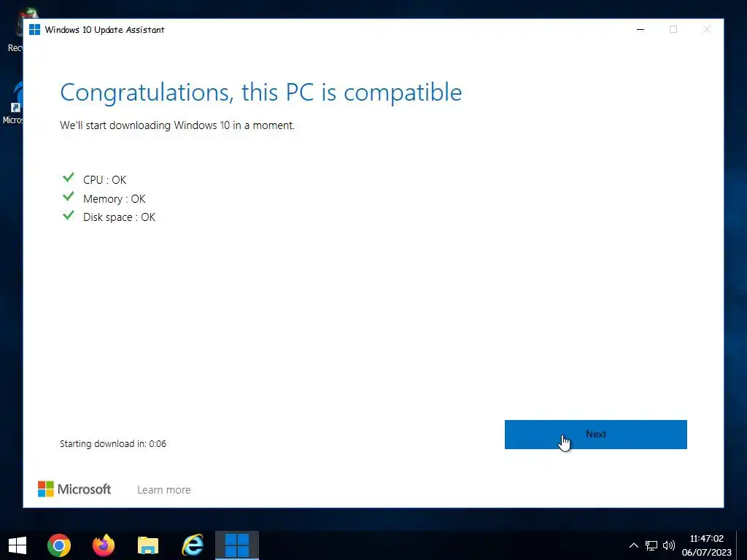Click the green checkmark beside CPU : OK
The image size is (747, 560).
(69, 178)
